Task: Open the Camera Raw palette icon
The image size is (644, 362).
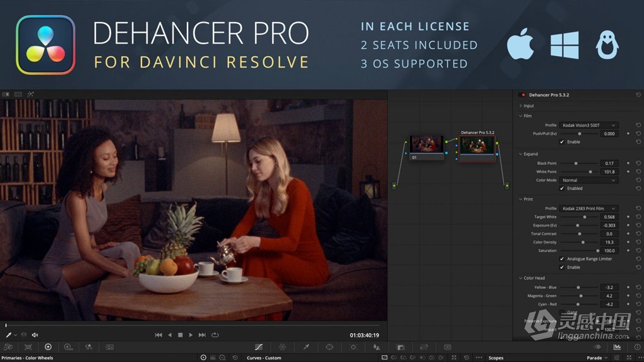Action: tap(8, 347)
